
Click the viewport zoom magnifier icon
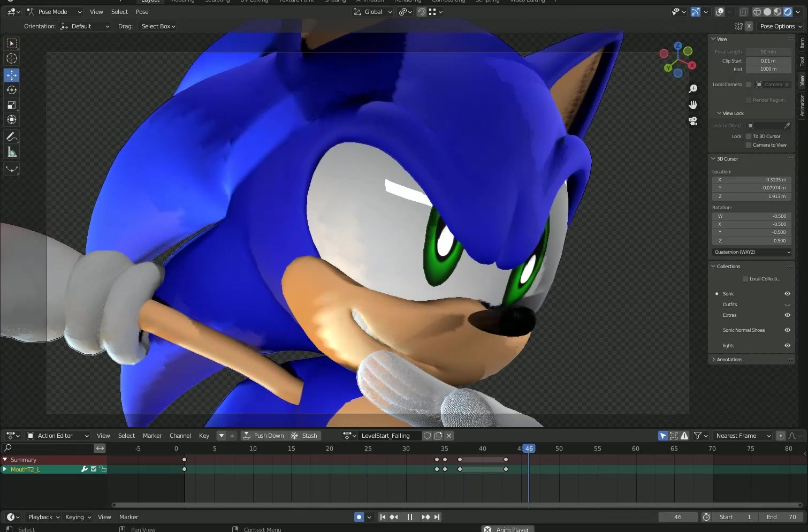(x=693, y=89)
